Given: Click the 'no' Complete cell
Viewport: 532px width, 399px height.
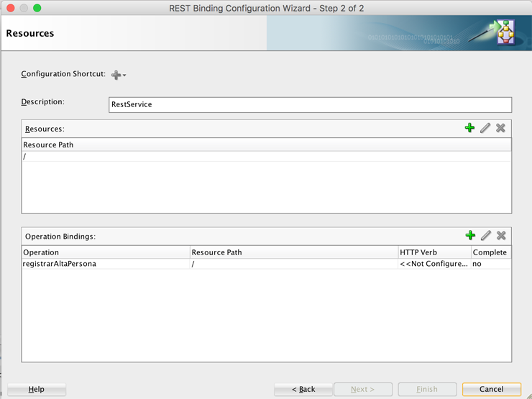Looking at the screenshot, I should [491, 264].
